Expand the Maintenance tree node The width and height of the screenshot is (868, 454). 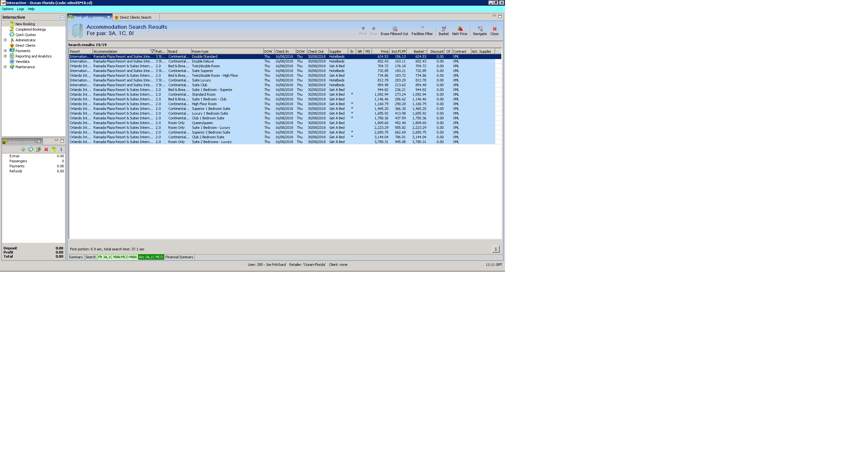pyautogui.click(x=5, y=67)
